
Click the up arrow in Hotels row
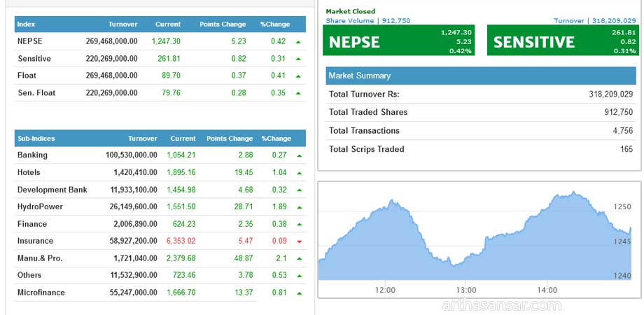(x=298, y=173)
